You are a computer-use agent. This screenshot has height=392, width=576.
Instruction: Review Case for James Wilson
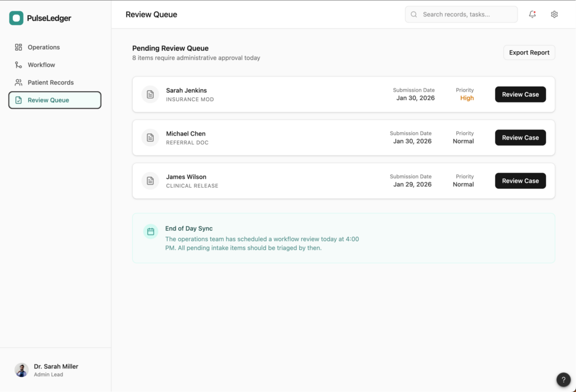520,181
